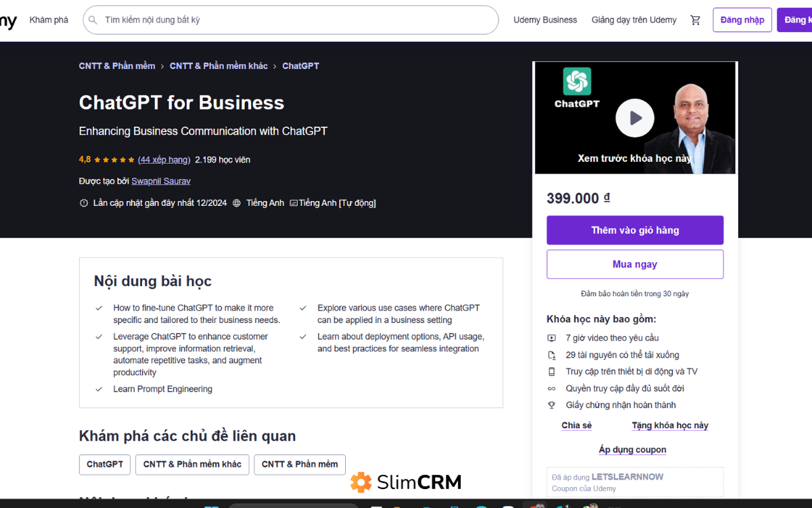The image size is (812, 508).
Task: Click the 4,8 rating score
Action: click(x=85, y=160)
